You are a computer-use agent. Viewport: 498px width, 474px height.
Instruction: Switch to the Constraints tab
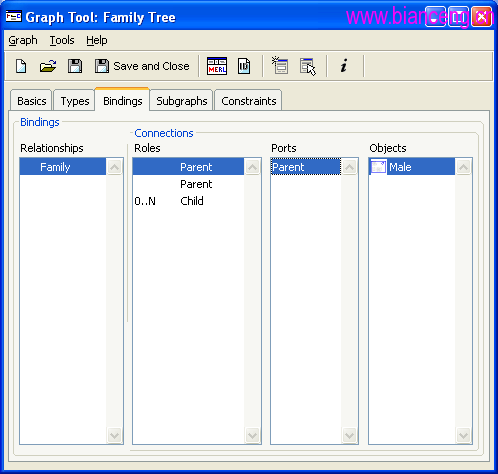pos(249,101)
